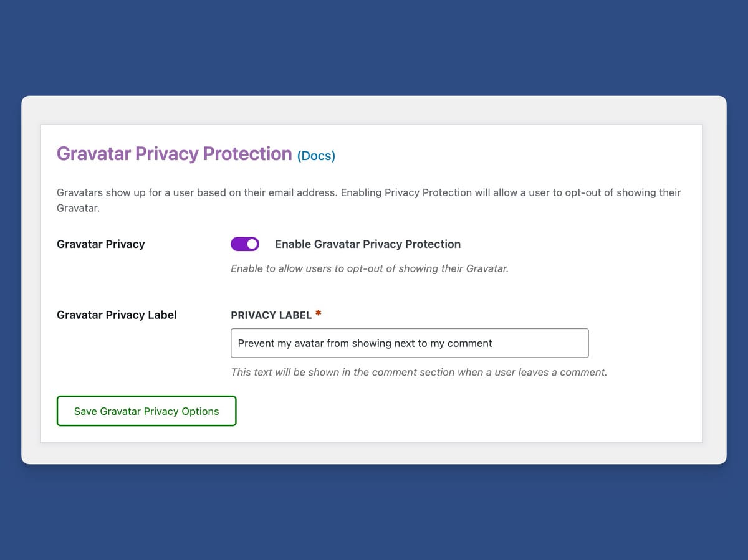The image size is (748, 560).
Task: Focus the Privacy Label text field
Action: click(409, 343)
